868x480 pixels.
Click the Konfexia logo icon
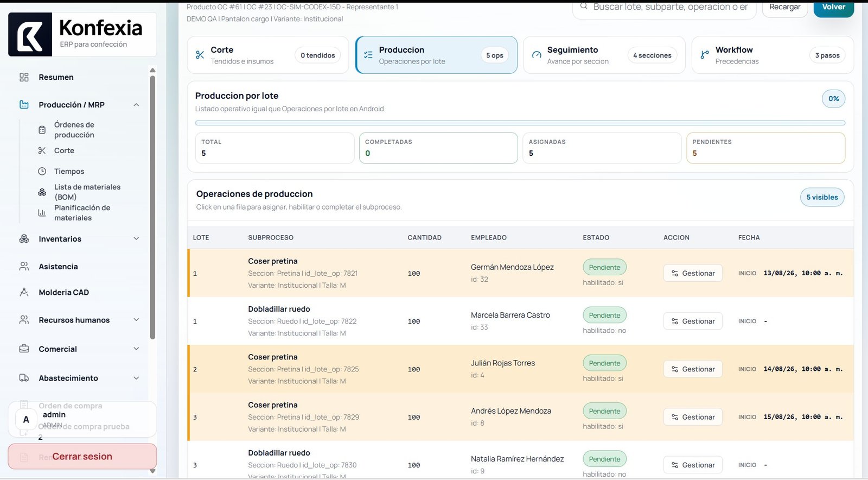coord(30,35)
